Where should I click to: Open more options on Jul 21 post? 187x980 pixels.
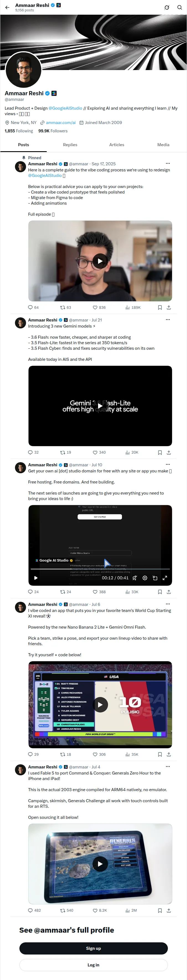(168, 320)
